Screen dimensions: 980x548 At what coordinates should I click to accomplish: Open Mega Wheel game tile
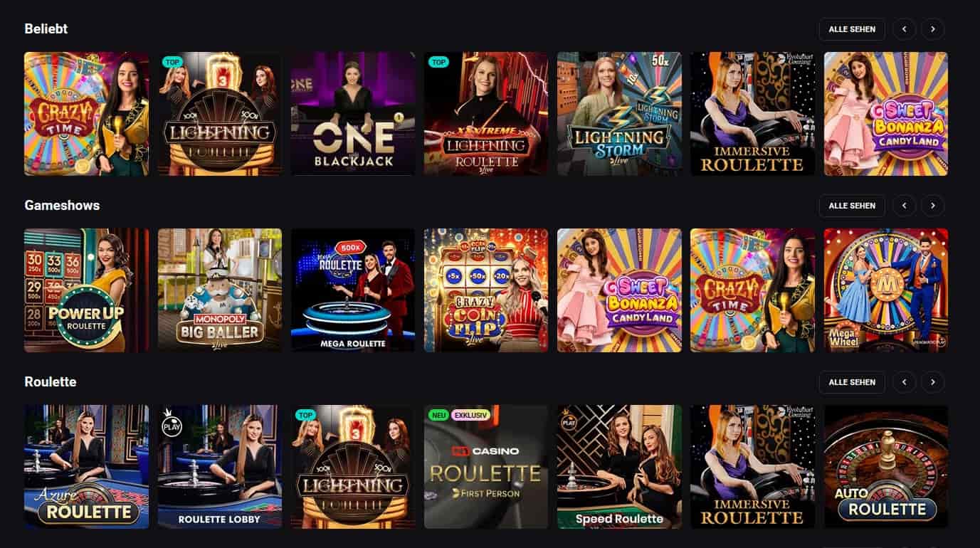[886, 290]
